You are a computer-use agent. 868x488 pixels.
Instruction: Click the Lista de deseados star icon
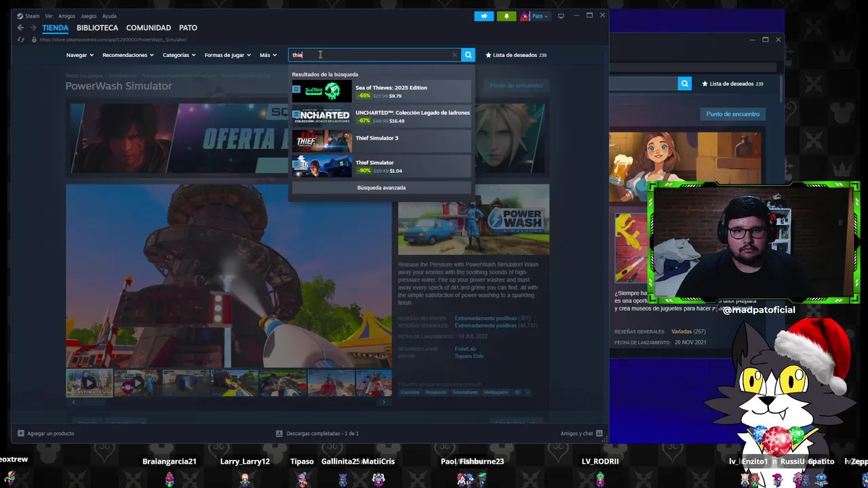click(488, 55)
